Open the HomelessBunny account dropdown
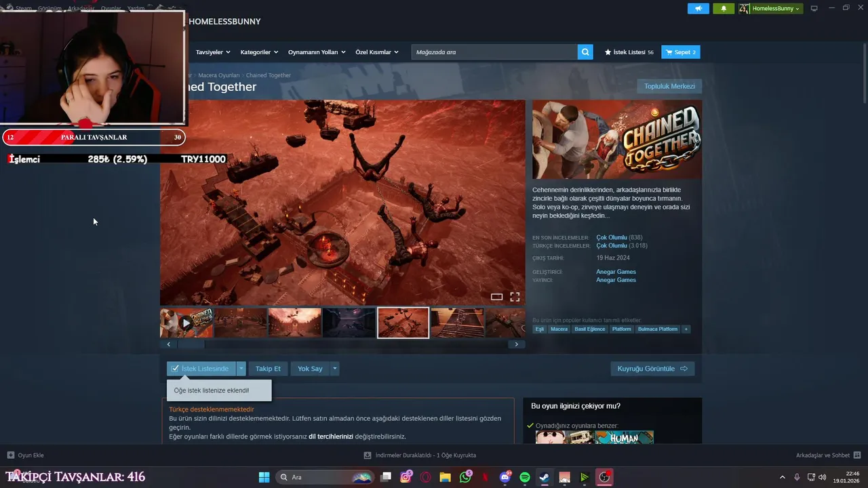 [770, 8]
